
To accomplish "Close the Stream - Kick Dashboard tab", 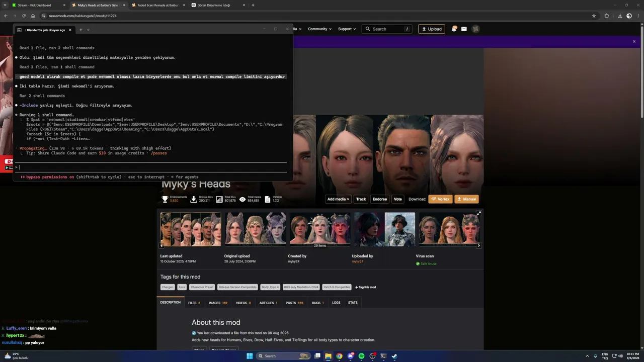I will [x=63, y=5].
